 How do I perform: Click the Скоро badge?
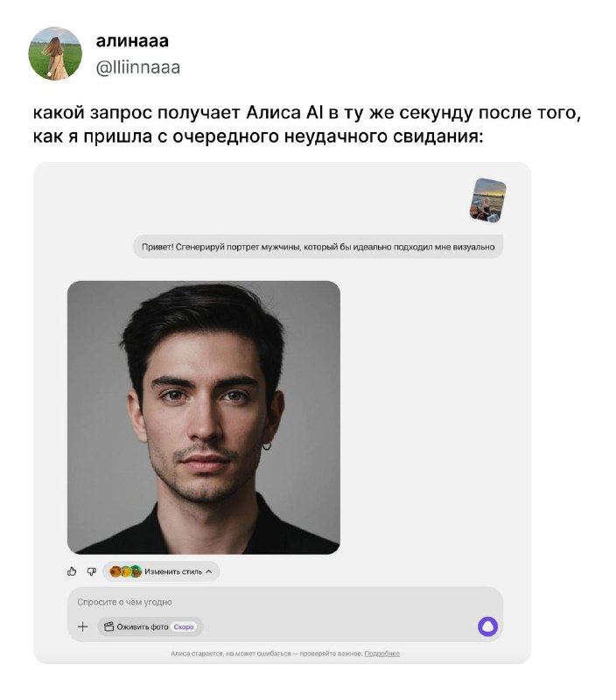point(184,626)
